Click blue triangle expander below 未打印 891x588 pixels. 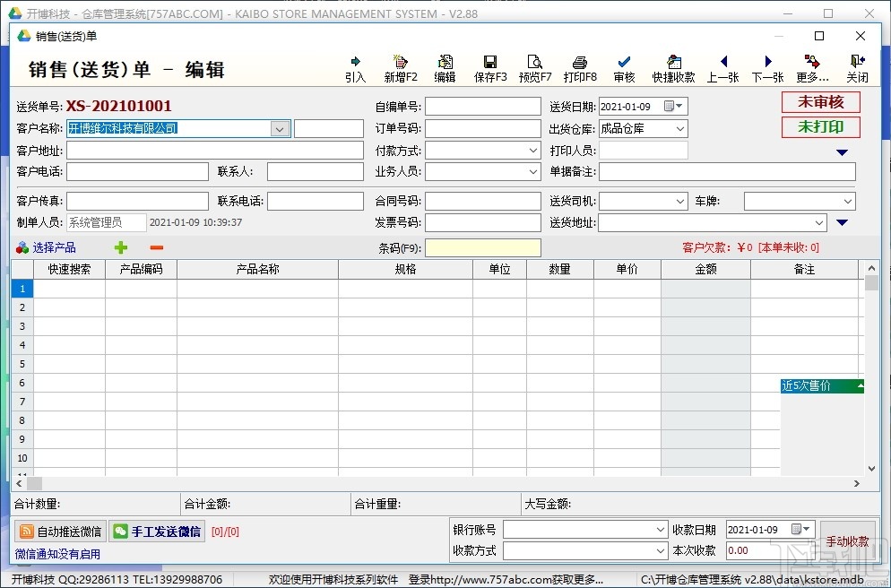click(842, 152)
